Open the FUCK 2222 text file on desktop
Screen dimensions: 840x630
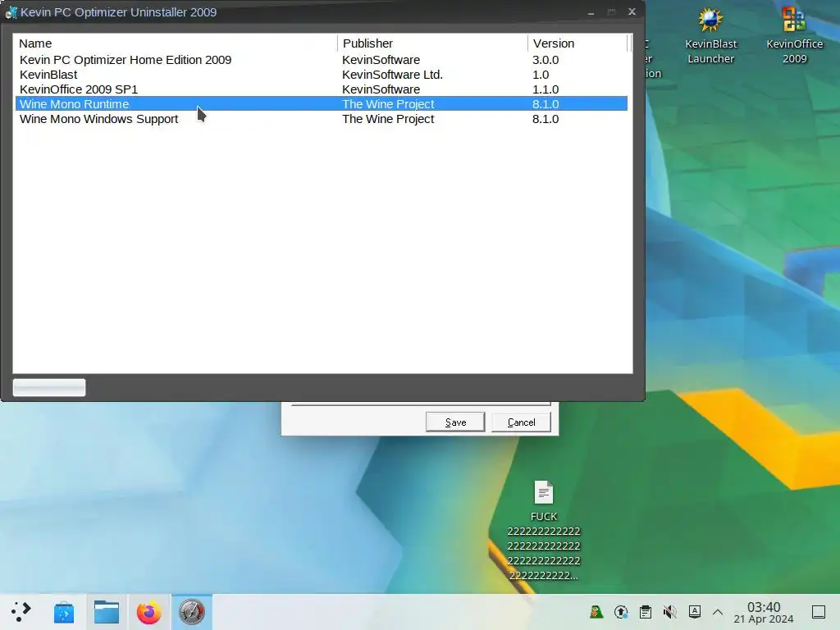pos(543,530)
